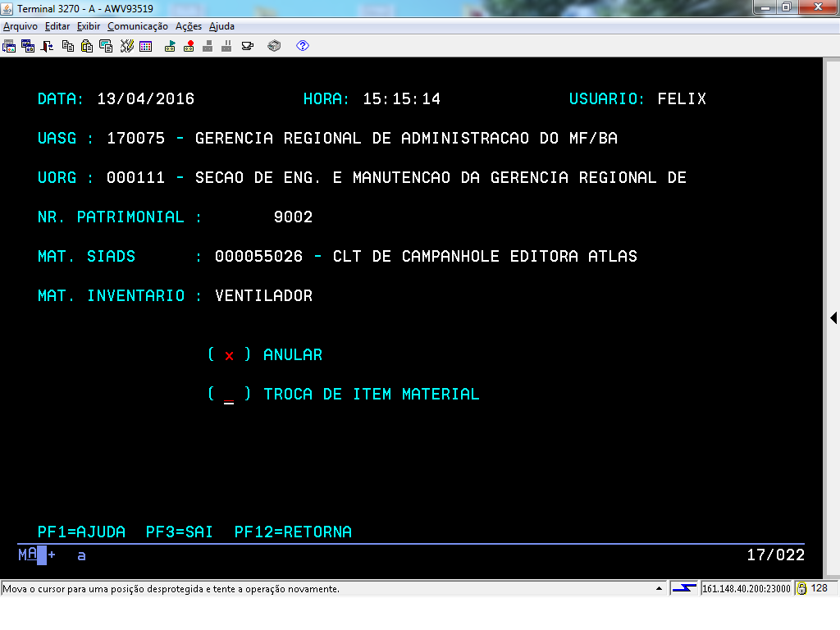Click the disconnect door toolbar icon

click(x=47, y=46)
